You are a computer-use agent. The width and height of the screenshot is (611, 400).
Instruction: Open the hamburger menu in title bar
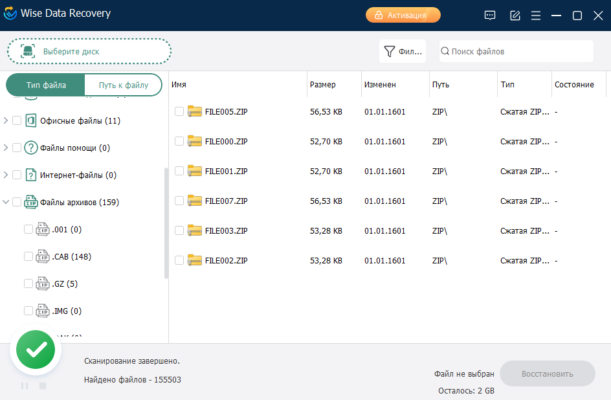click(x=536, y=15)
